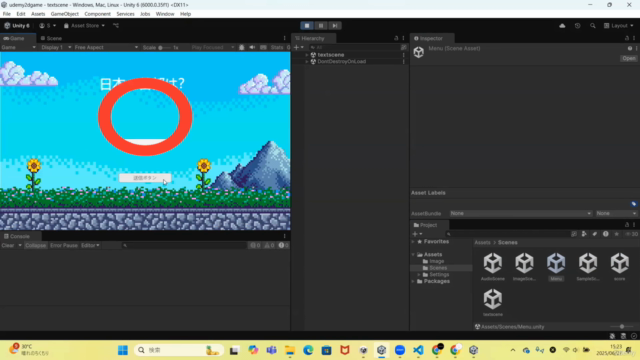The height and width of the screenshot is (360, 640).
Task: Open the version control icon after Asset Store
Action: [x=116, y=26]
